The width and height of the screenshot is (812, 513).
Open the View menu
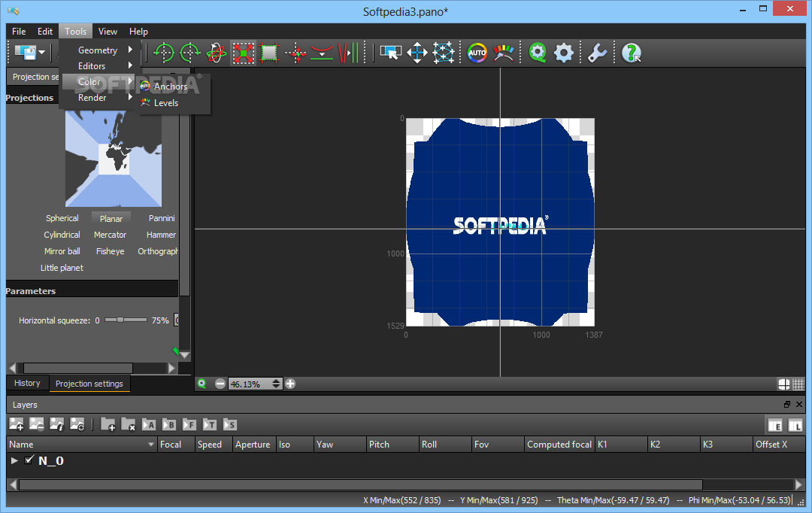coord(108,31)
